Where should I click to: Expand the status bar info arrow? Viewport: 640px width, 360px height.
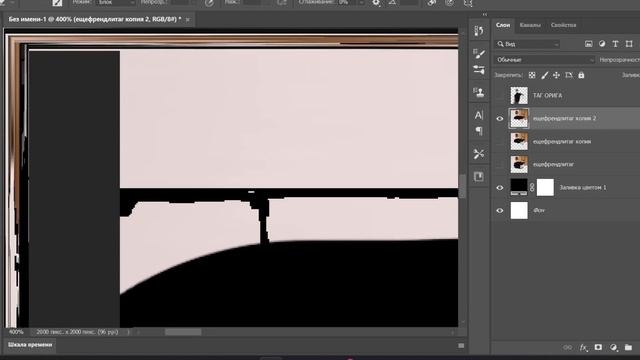click(128, 332)
